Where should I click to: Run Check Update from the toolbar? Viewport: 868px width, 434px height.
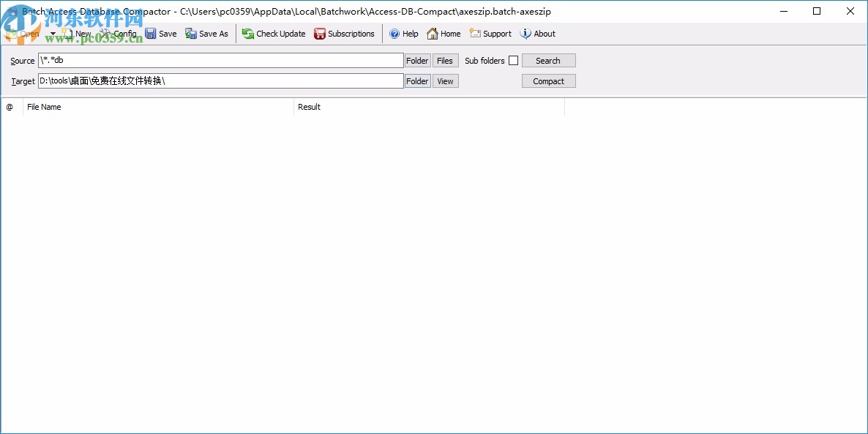click(273, 34)
